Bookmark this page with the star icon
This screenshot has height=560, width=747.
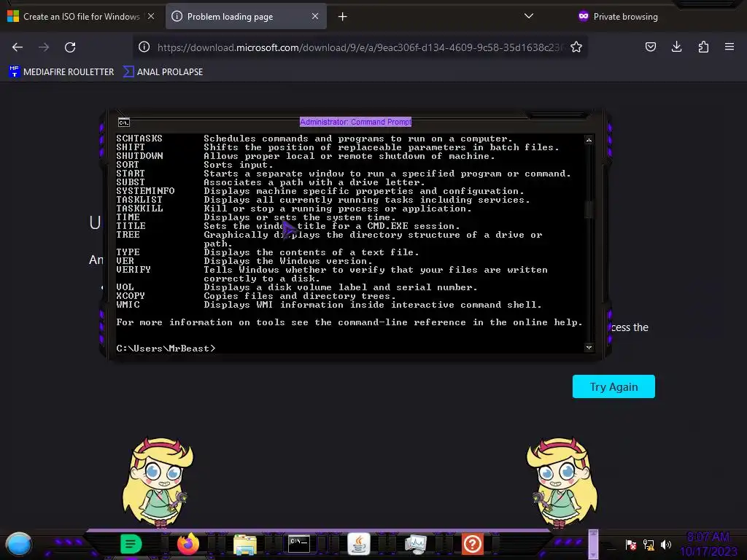(576, 47)
